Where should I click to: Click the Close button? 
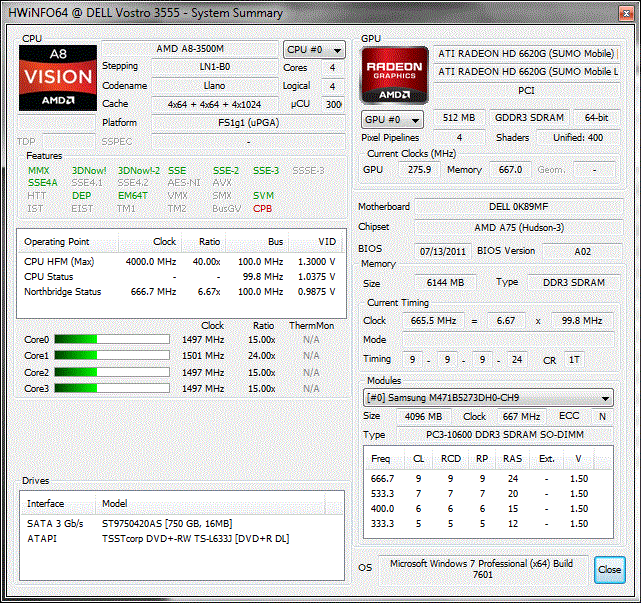coord(610,569)
